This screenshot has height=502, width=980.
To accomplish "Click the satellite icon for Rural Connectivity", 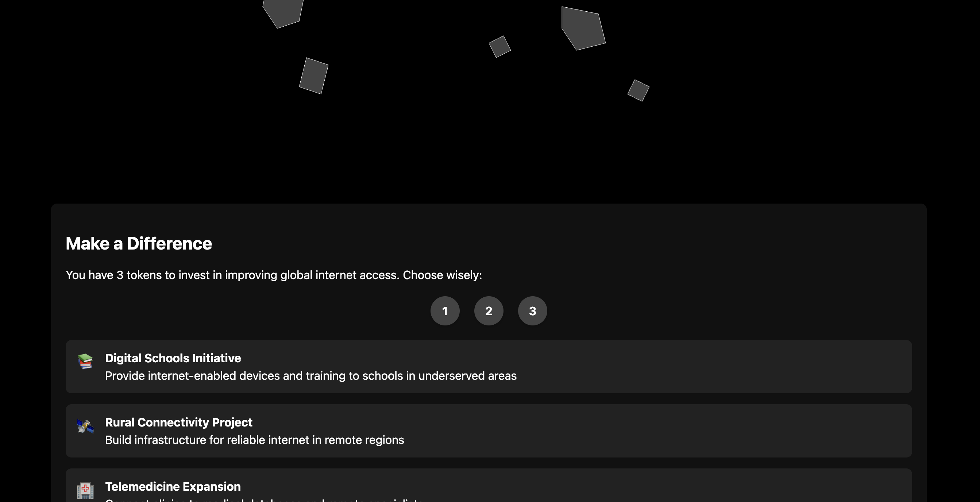I will pos(85,426).
